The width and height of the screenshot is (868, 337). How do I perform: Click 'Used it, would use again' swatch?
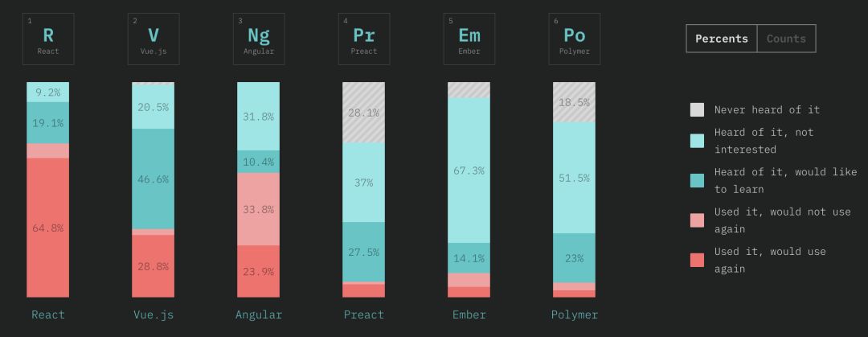pyautogui.click(x=698, y=260)
